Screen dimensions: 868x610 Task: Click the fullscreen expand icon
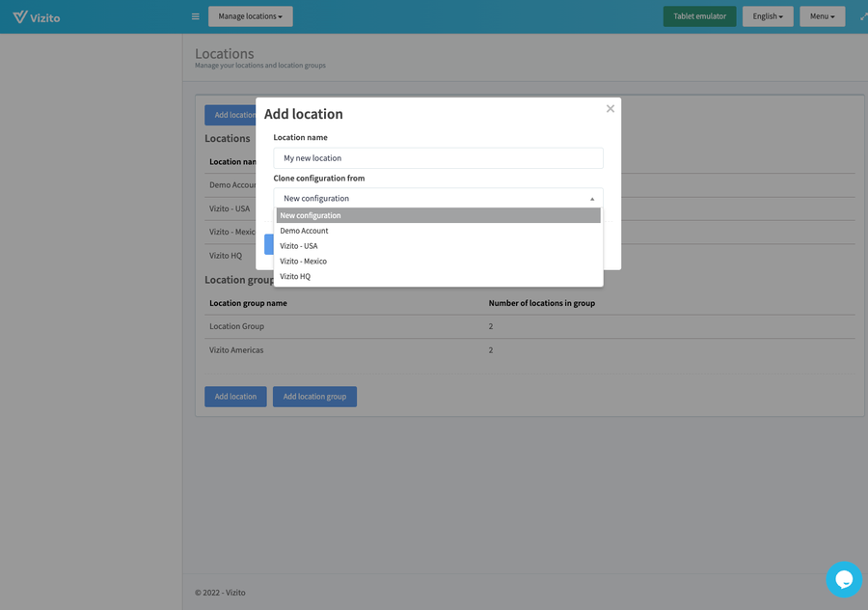(862, 16)
